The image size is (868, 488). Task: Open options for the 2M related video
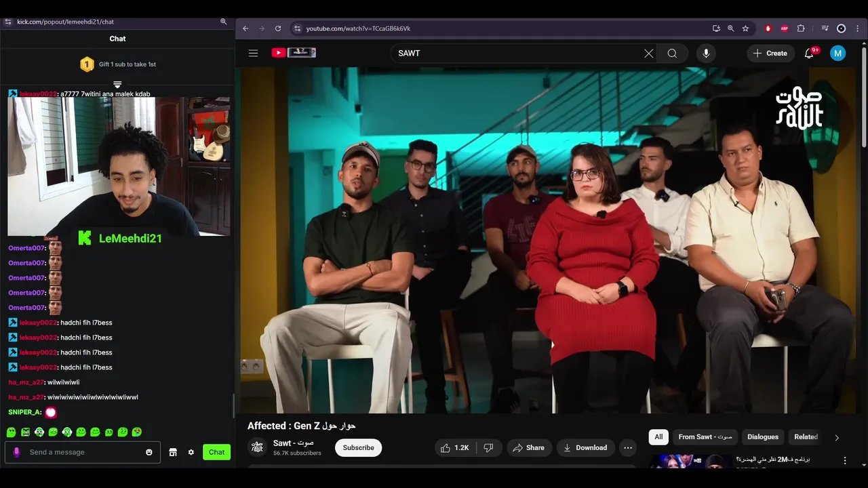pos(845,461)
